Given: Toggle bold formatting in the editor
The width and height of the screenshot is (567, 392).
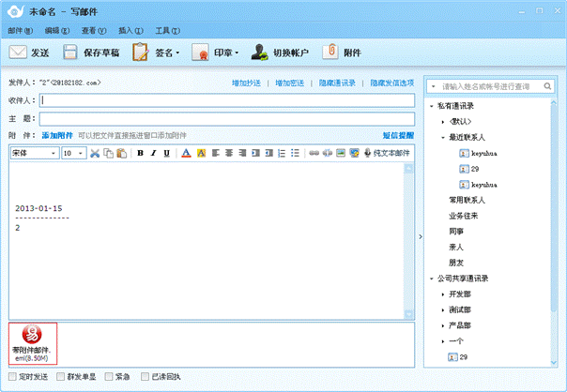Looking at the screenshot, I should (140, 153).
